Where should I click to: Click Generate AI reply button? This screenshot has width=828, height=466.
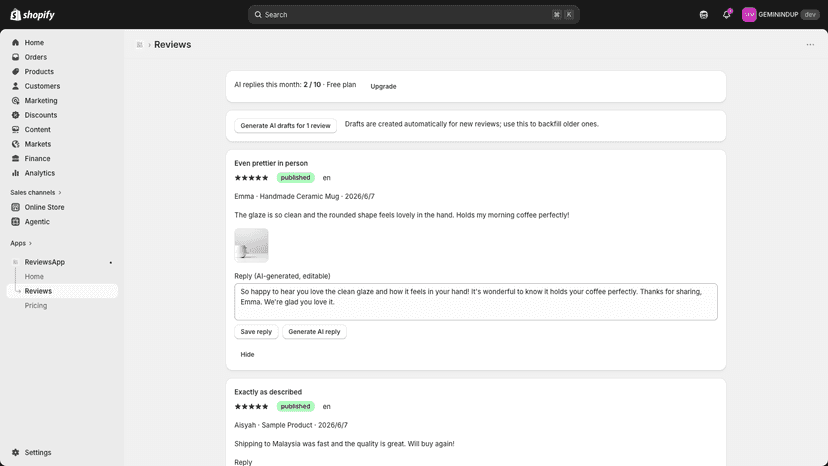[314, 332]
